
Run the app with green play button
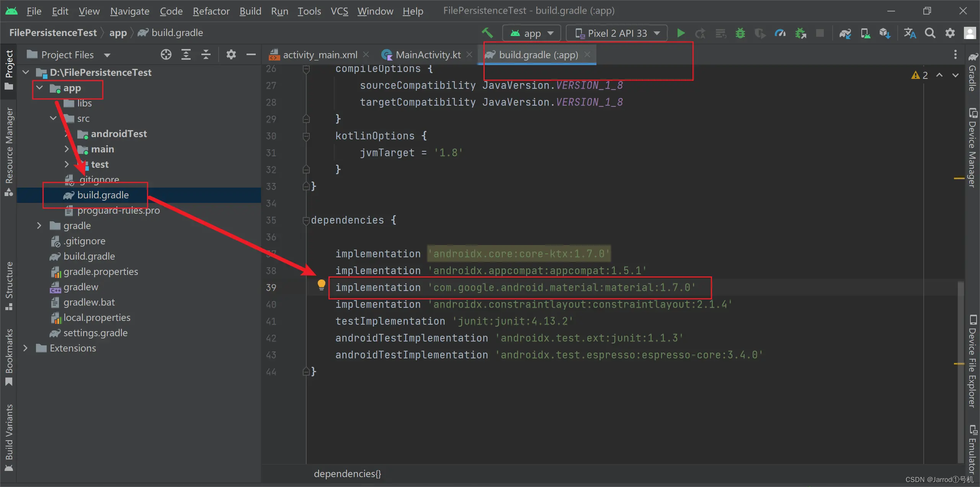click(681, 33)
